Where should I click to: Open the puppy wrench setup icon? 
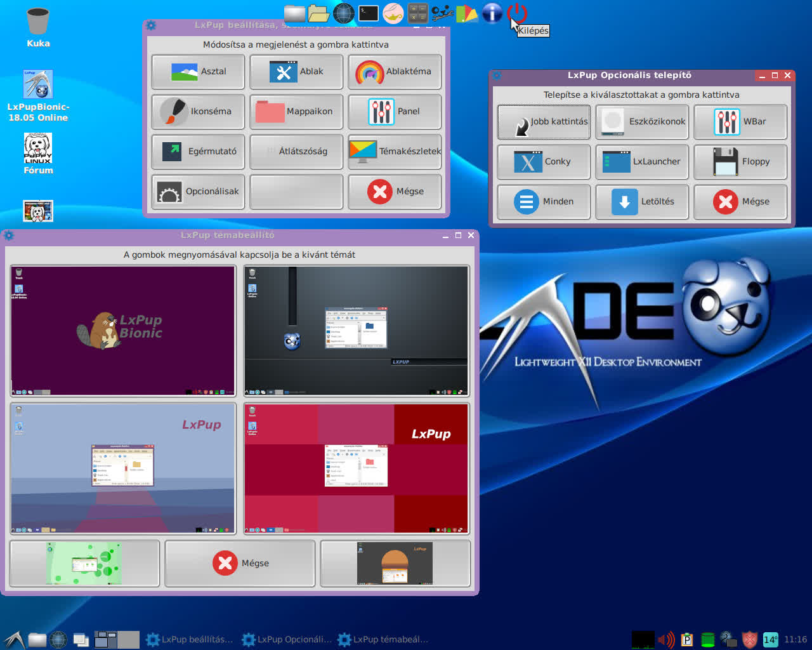tap(442, 13)
